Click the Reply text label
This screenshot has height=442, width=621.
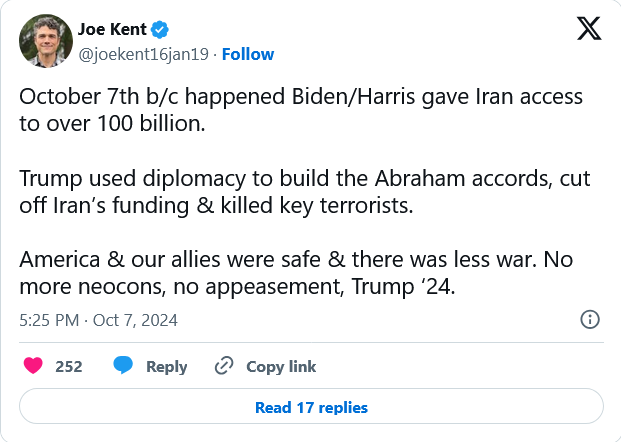[x=166, y=367]
